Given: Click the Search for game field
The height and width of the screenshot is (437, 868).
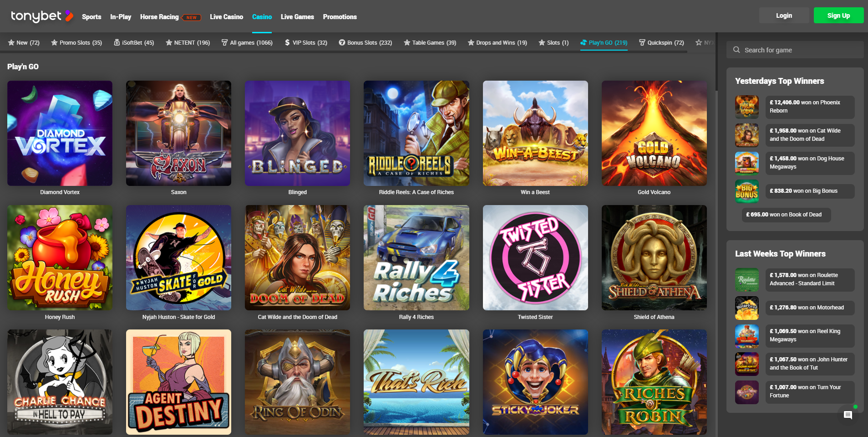Looking at the screenshot, I should tap(795, 50).
